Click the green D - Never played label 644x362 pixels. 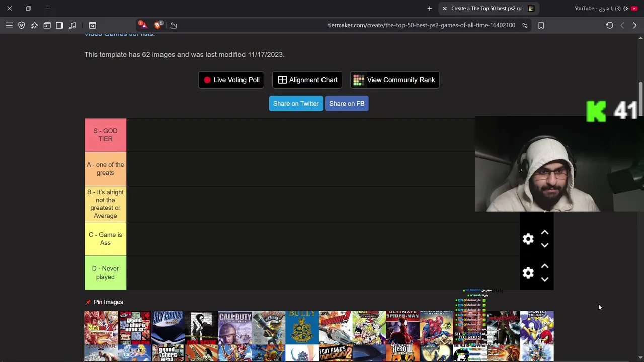tap(105, 273)
